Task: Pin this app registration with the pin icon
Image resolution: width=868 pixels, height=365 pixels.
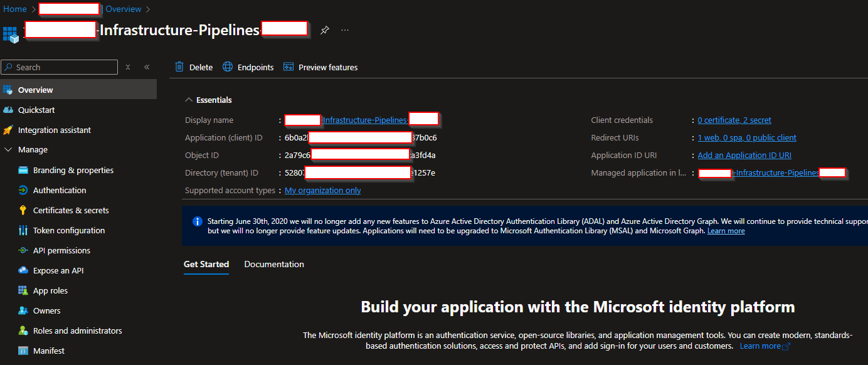Action: [x=324, y=30]
